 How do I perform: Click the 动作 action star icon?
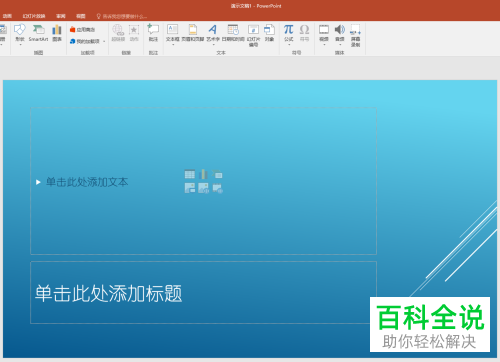[134, 33]
